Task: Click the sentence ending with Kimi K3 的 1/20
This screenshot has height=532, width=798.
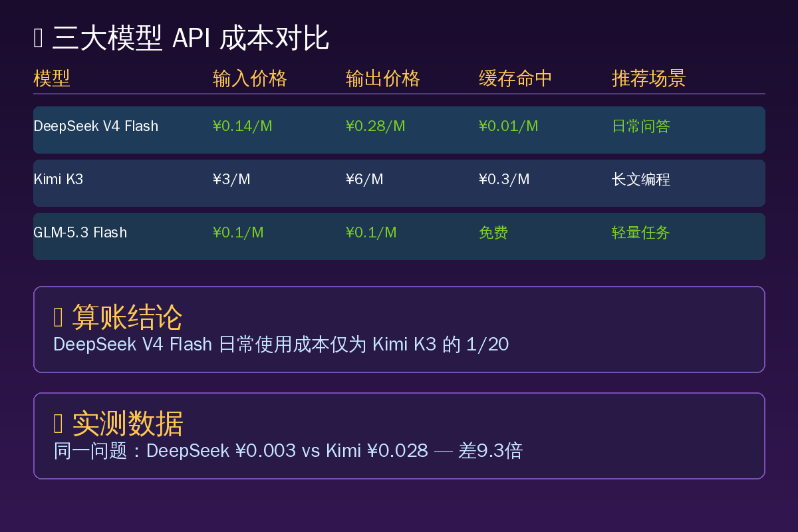Action: 281,344
